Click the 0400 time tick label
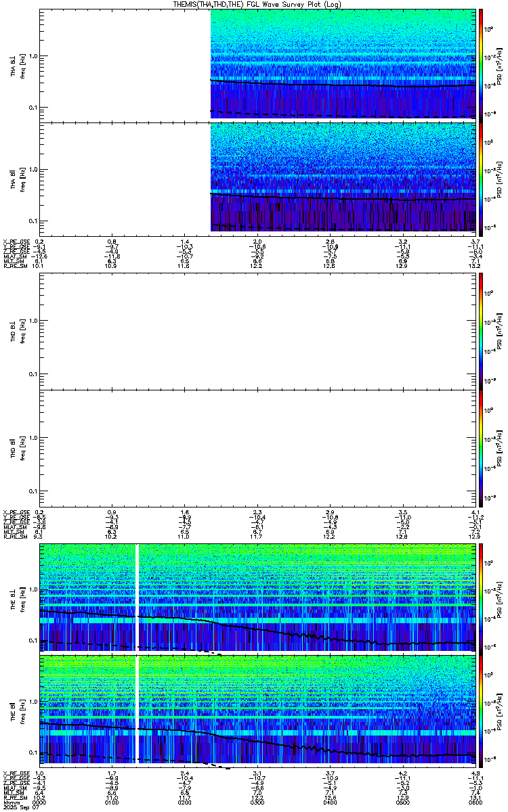The height and width of the screenshot is (812, 508). pos(329,803)
